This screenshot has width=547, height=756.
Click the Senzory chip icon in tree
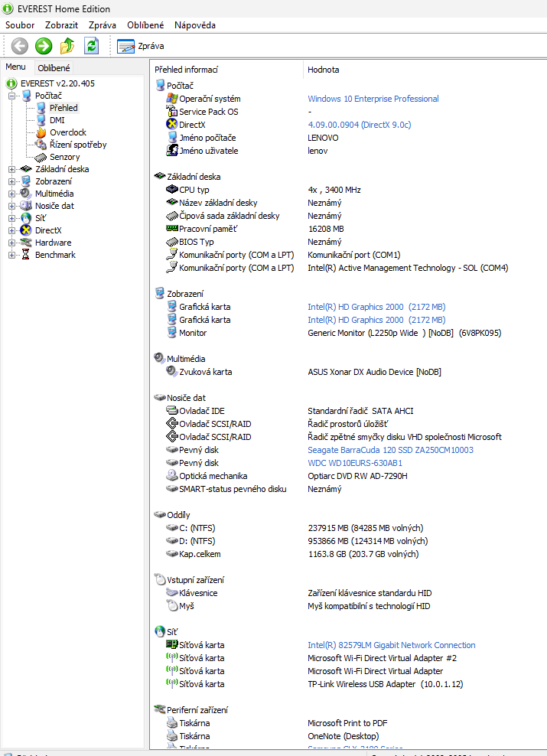(41, 157)
